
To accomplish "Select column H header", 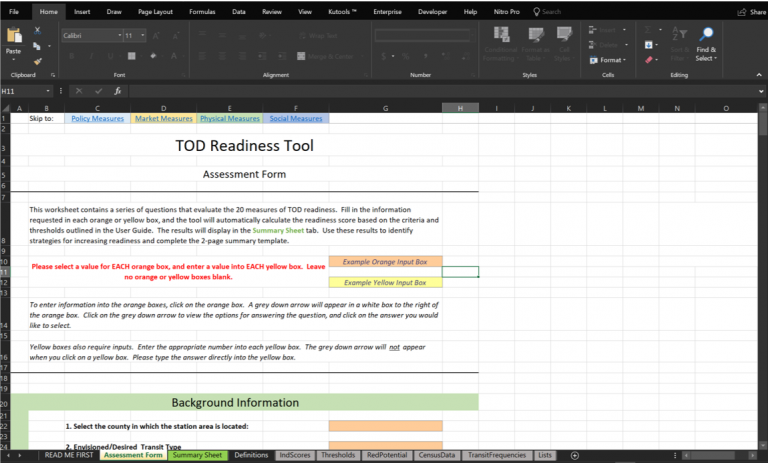I will point(459,107).
